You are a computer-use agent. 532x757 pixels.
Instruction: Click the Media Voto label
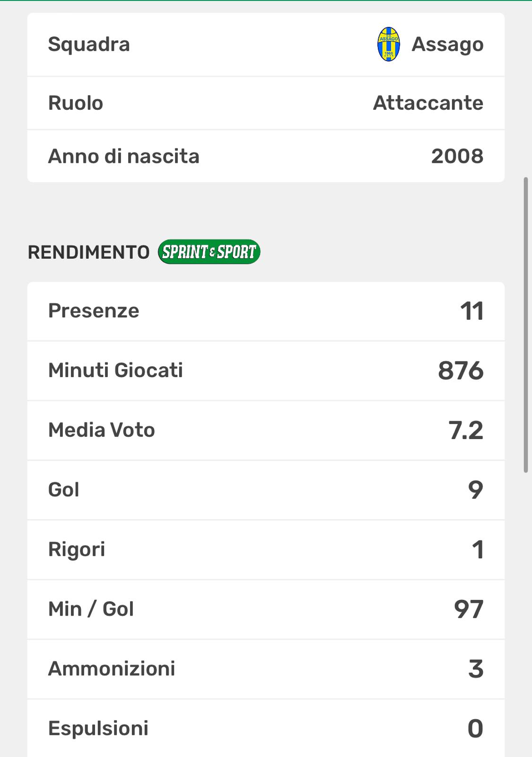point(102,430)
